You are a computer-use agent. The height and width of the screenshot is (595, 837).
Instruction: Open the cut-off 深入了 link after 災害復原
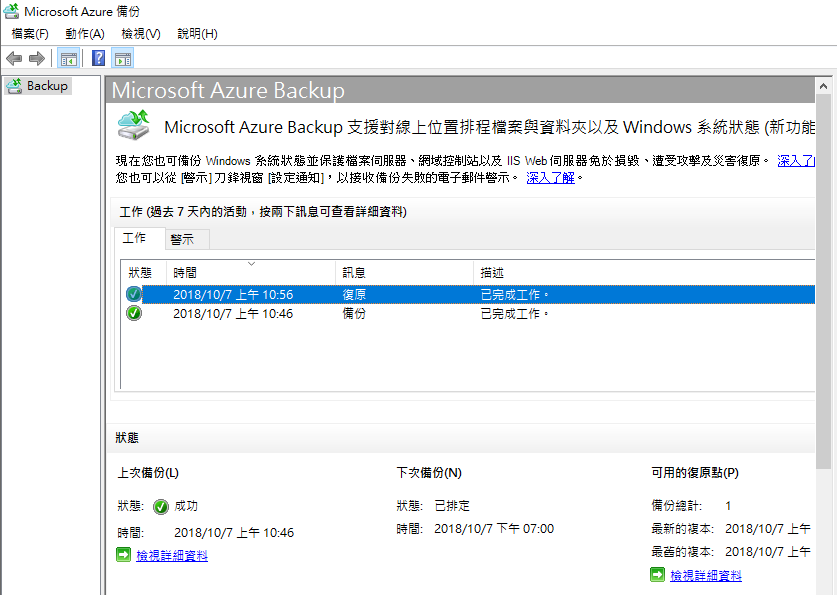pyautogui.click(x=796, y=161)
